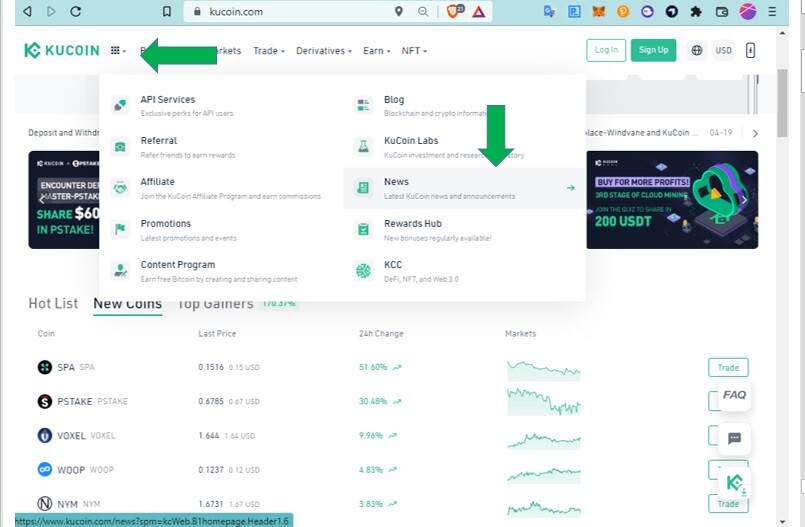805x527 pixels.
Task: Click the Log In button
Action: point(606,50)
